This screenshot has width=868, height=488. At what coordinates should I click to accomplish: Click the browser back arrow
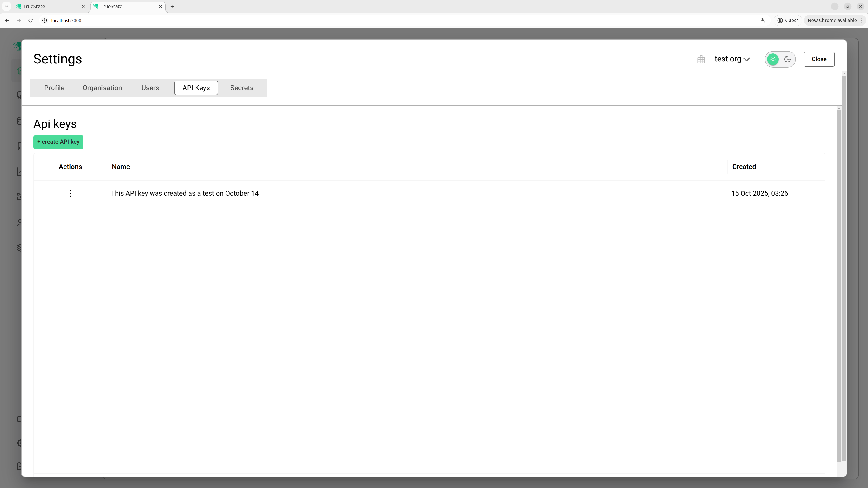pos(7,21)
